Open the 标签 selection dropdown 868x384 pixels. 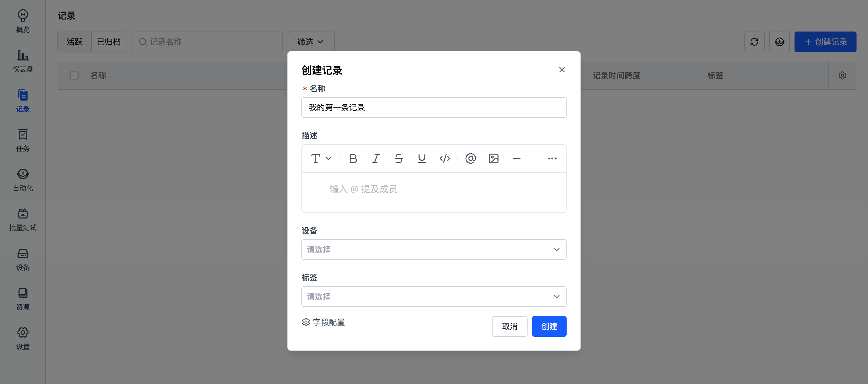(434, 297)
